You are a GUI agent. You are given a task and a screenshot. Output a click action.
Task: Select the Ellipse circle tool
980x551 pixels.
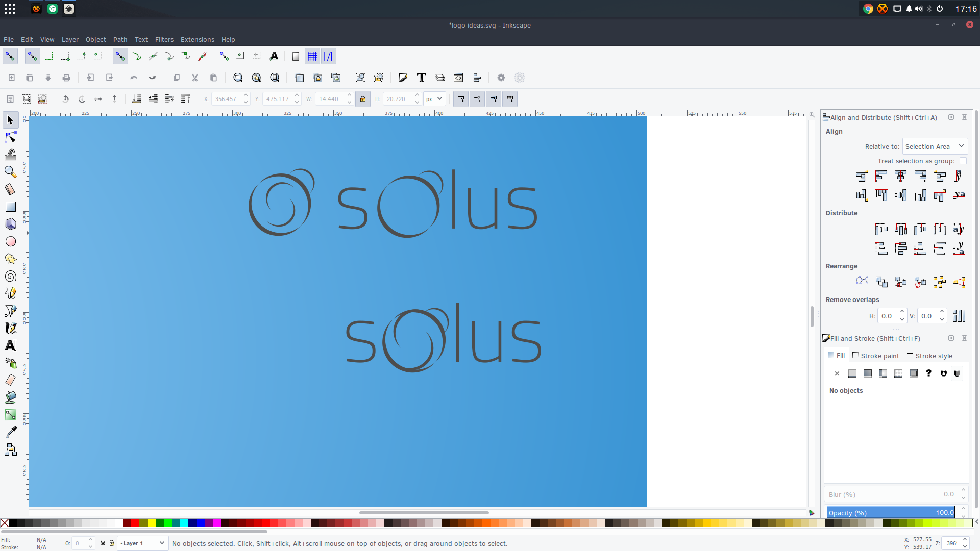(x=10, y=241)
